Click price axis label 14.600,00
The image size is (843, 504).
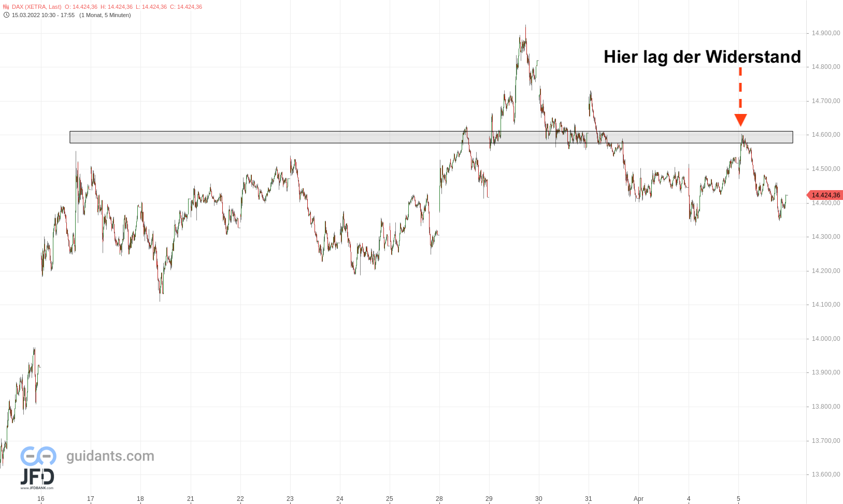pyautogui.click(x=826, y=135)
